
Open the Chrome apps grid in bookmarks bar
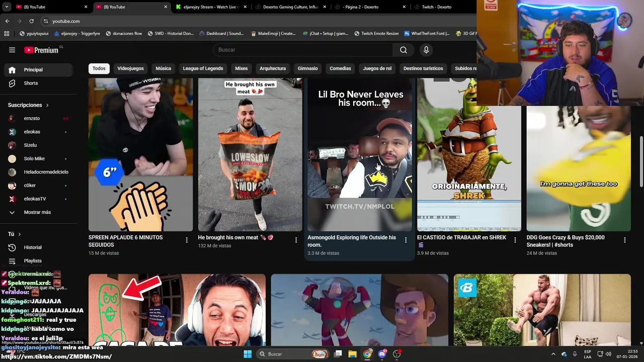(x=7, y=34)
